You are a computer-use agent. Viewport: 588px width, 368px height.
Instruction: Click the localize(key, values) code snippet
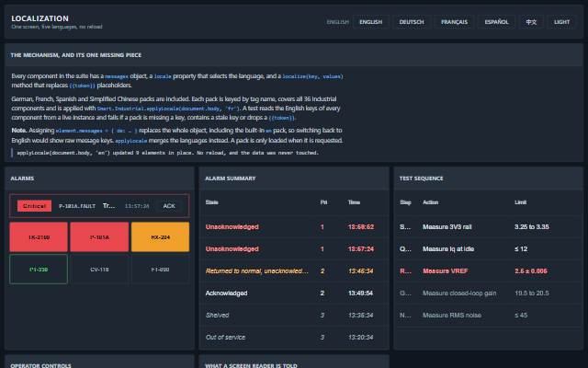pos(312,76)
